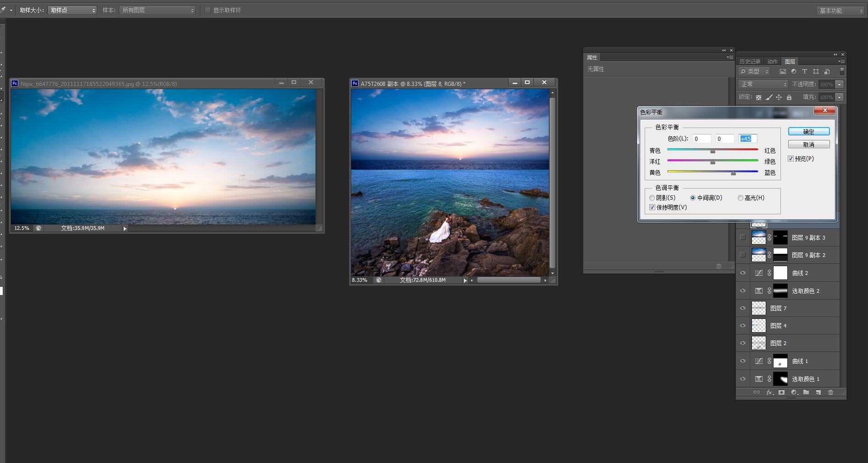Screen dimensions: 868x463
Task: Click the lock transparent pixels icon
Action: pos(758,97)
